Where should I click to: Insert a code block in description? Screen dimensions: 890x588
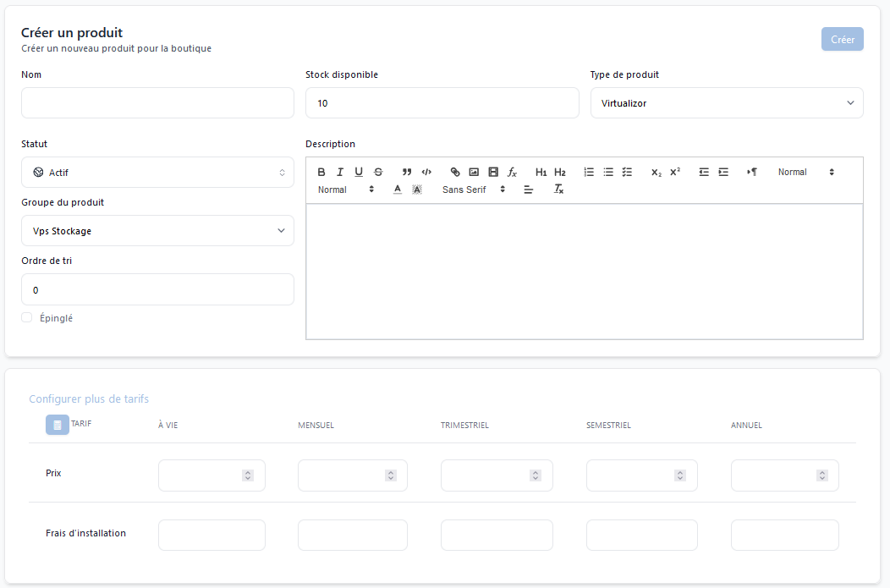426,172
